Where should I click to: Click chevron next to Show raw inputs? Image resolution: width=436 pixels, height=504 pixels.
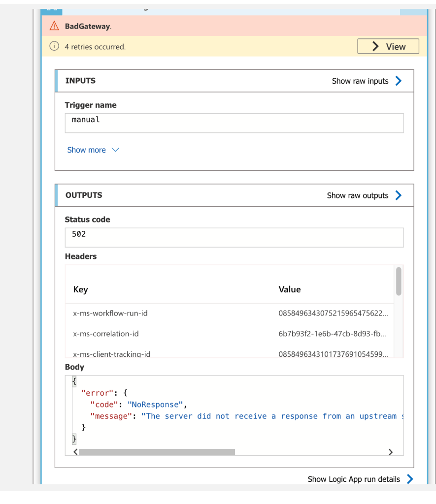coord(399,81)
